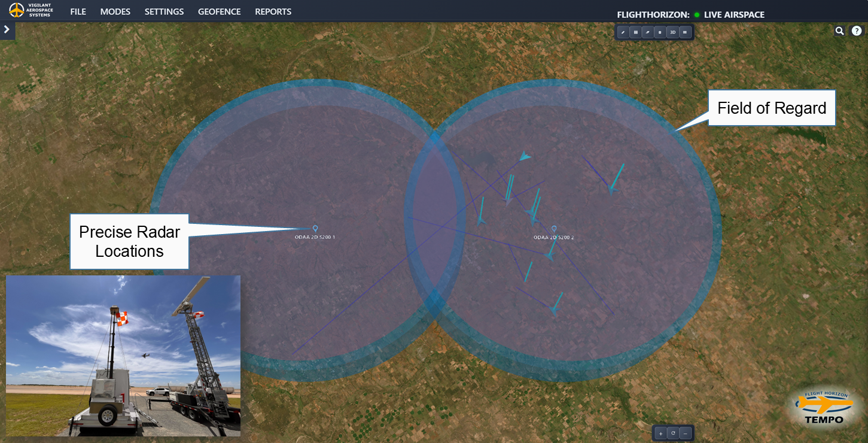Open the map search magnifier
Viewport: 868px width, 443px height.
(840, 31)
